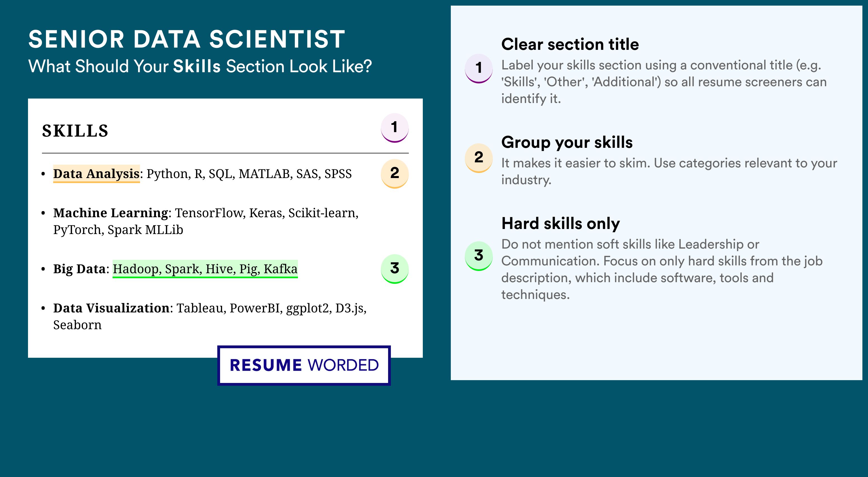Click the Machine Learning bullet label

[x=111, y=213]
